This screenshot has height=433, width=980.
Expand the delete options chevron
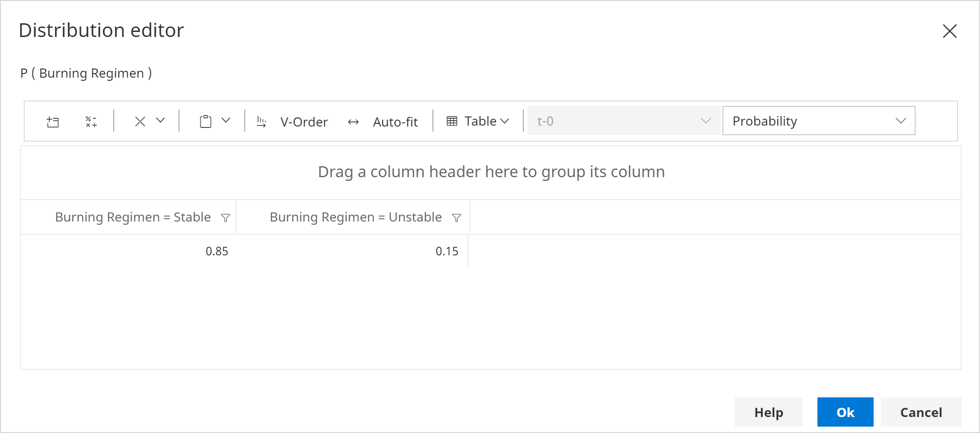[x=160, y=121]
